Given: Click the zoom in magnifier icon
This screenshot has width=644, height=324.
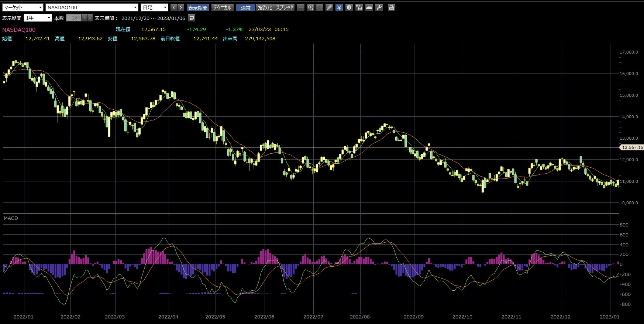Looking at the screenshot, I should click(x=311, y=7).
